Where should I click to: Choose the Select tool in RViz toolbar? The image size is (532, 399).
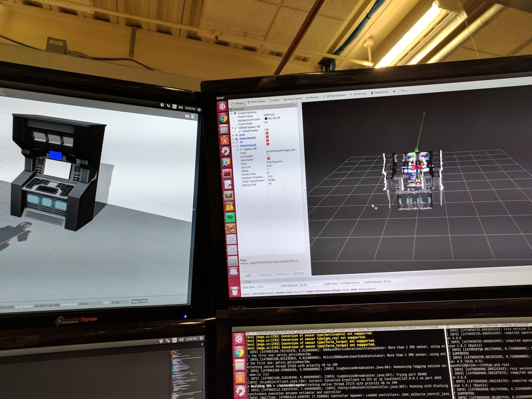(x=274, y=100)
